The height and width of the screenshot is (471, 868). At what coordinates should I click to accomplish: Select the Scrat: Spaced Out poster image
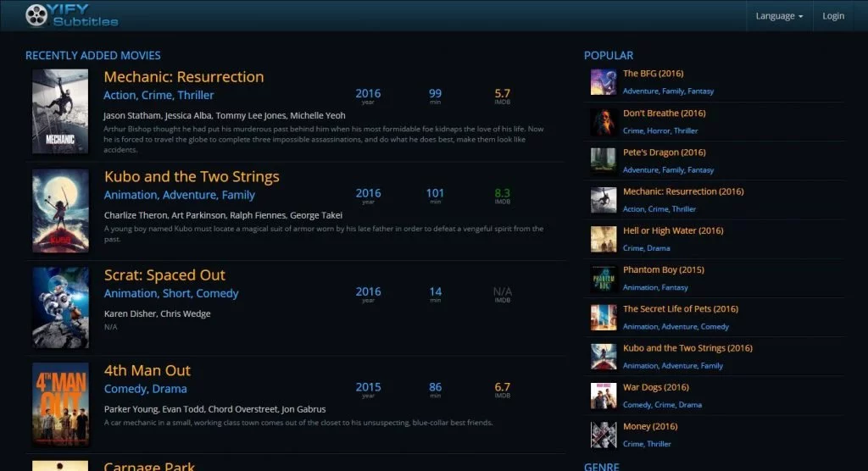pos(60,308)
